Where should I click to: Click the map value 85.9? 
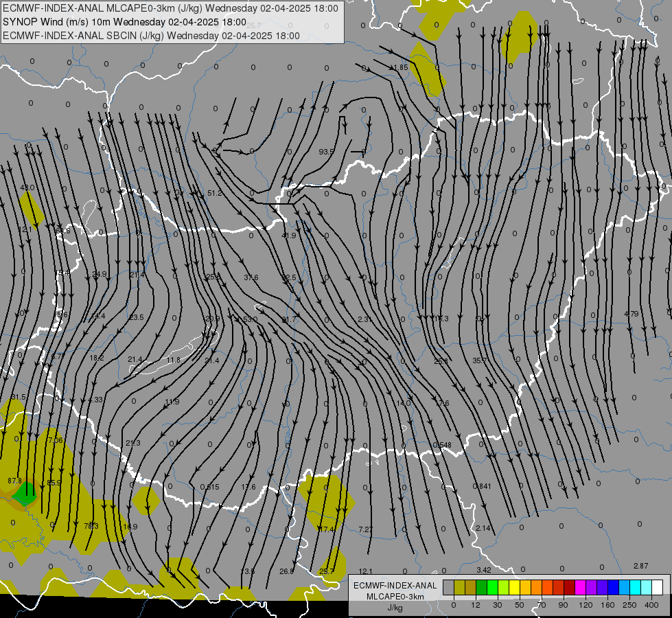click(54, 483)
